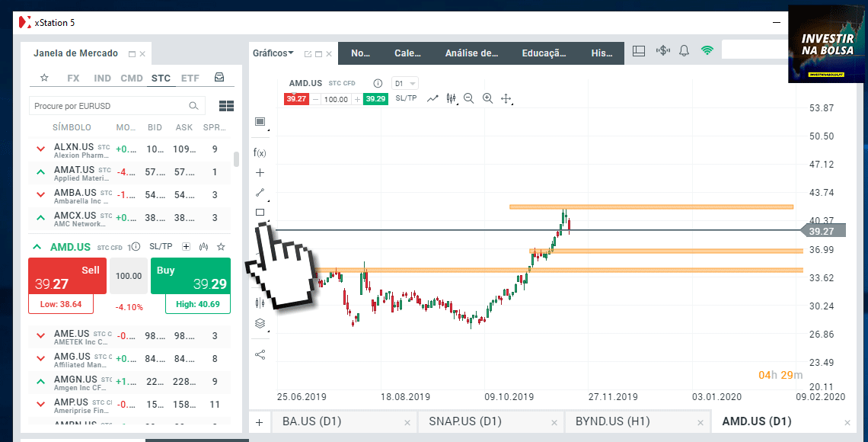
Task: Select the ETF category tab
Action: (190, 78)
